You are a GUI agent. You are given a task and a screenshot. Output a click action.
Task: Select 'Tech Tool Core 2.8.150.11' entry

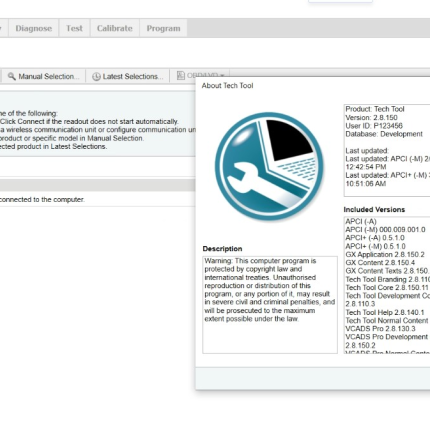(387, 287)
